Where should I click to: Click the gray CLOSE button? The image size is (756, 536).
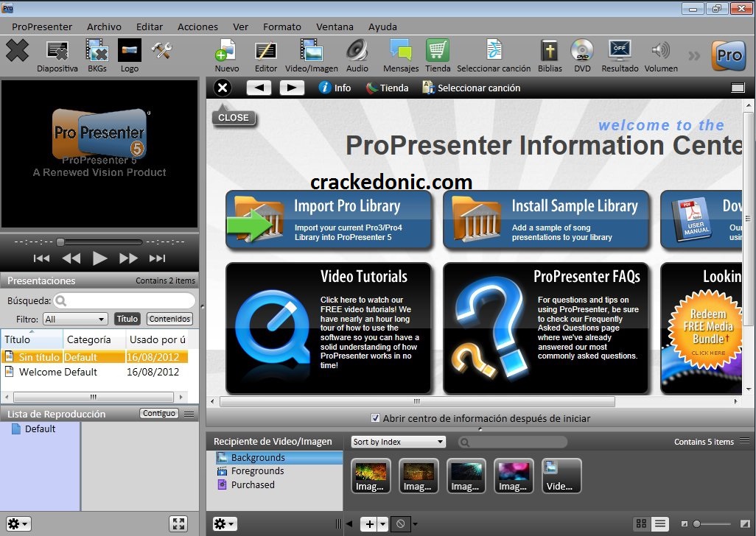(x=234, y=117)
